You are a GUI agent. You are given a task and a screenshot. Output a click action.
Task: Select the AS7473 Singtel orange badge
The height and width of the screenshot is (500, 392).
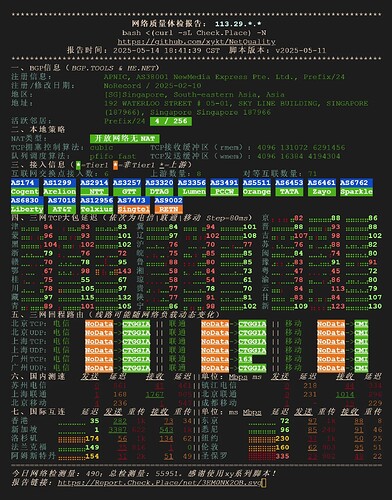pos(133,205)
